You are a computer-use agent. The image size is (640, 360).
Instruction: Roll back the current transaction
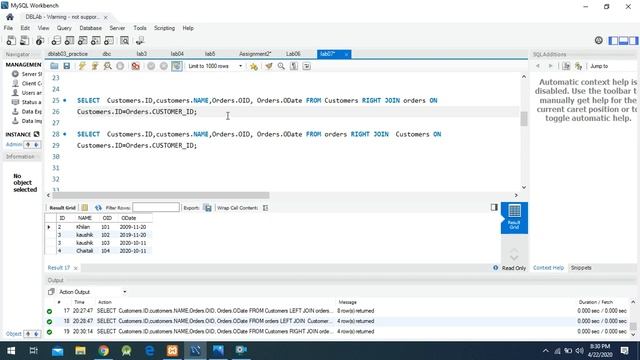coord(164,66)
